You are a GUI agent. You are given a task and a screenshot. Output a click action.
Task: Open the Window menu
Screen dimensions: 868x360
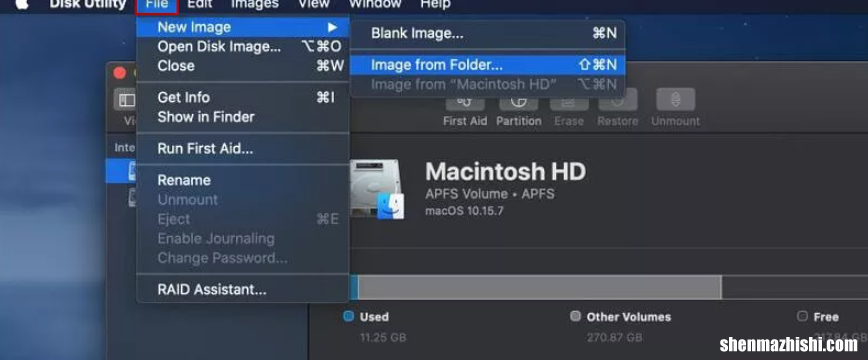[x=375, y=4]
